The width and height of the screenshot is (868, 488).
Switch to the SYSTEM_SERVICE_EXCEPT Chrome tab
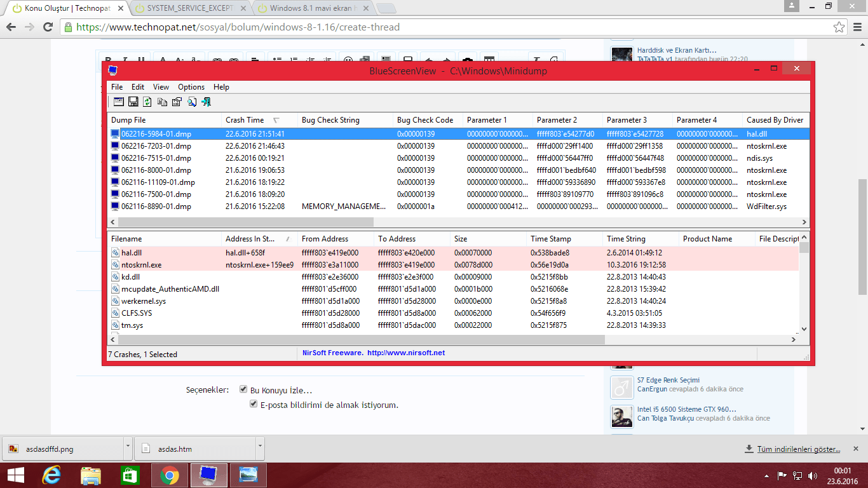[x=191, y=8]
